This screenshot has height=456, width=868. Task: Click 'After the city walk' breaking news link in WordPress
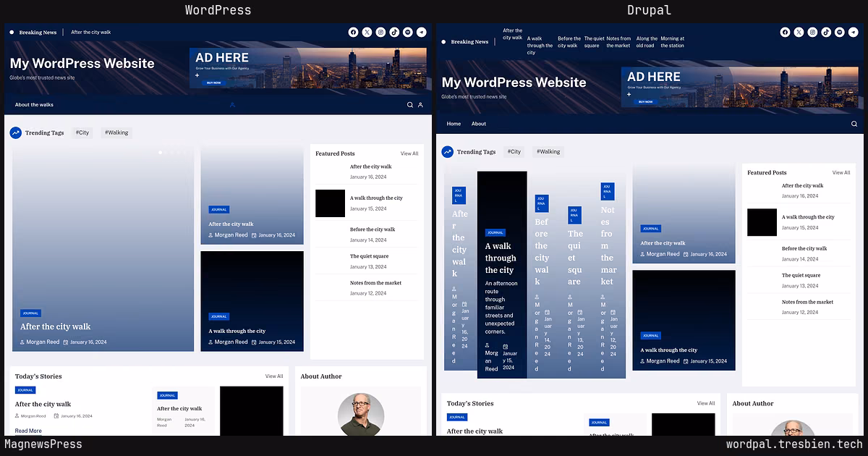click(91, 33)
